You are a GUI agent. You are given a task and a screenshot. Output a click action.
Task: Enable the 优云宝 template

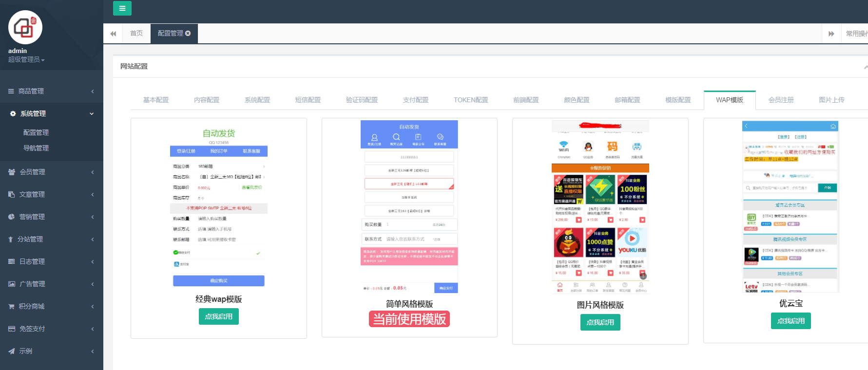pyautogui.click(x=791, y=321)
